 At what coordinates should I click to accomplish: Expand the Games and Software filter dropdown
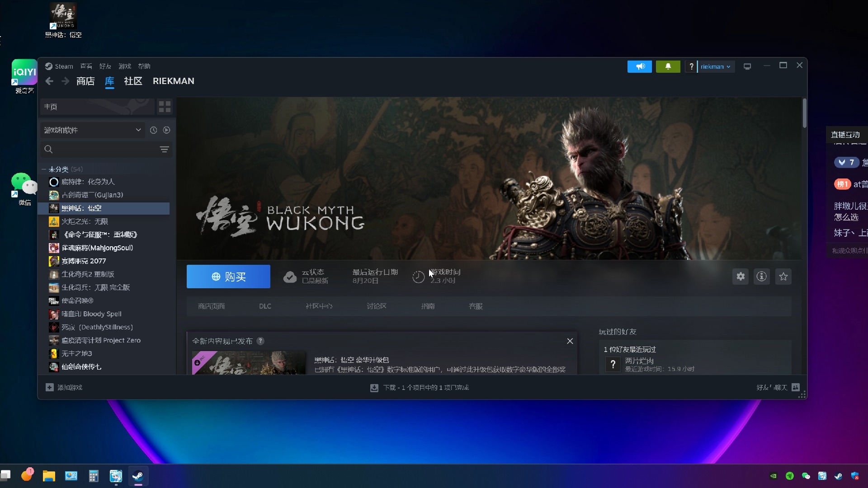93,130
